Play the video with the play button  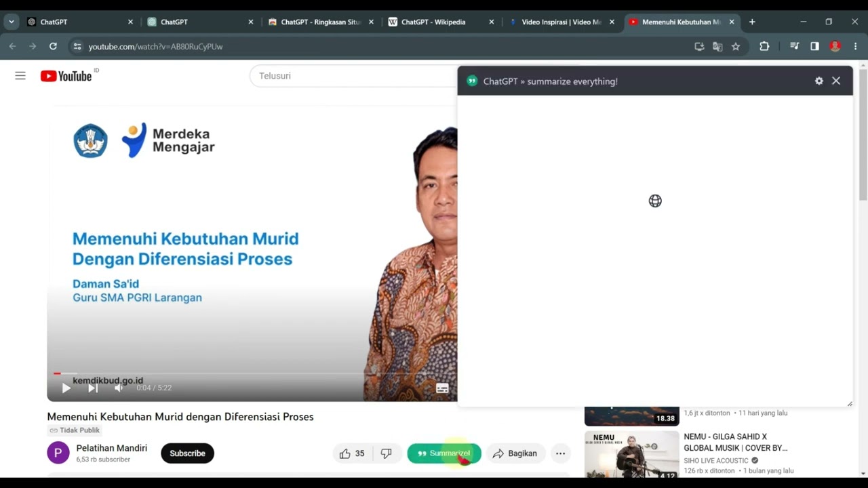(66, 388)
